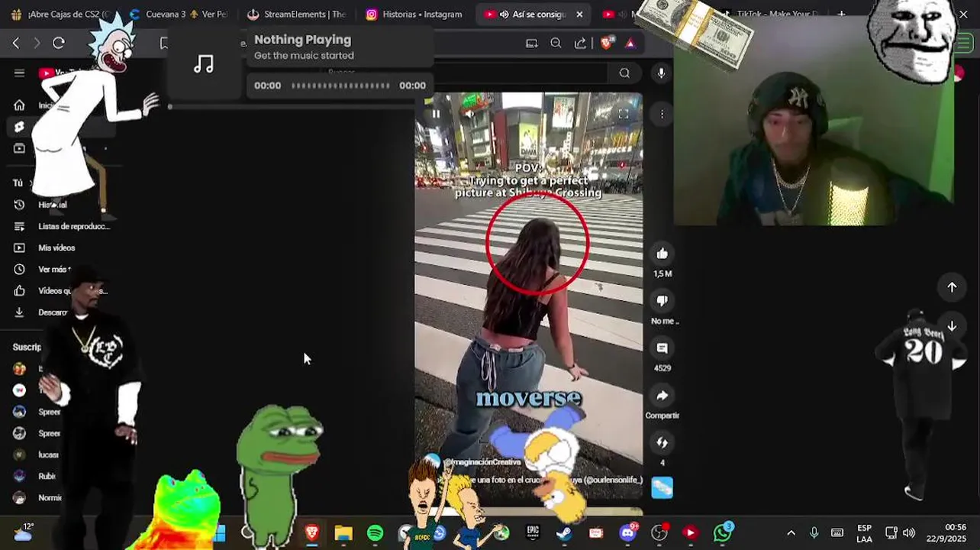This screenshot has height=550, width=980.
Task: Toggle fullscreen on the Short player
Action: click(x=623, y=114)
